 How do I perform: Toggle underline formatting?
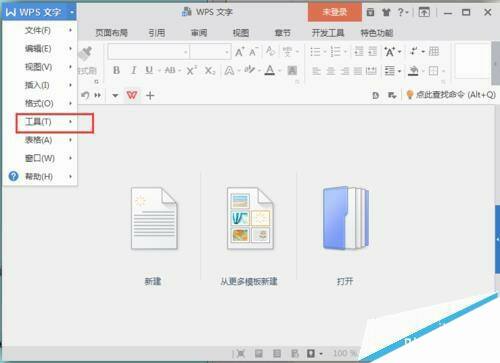(x=149, y=70)
